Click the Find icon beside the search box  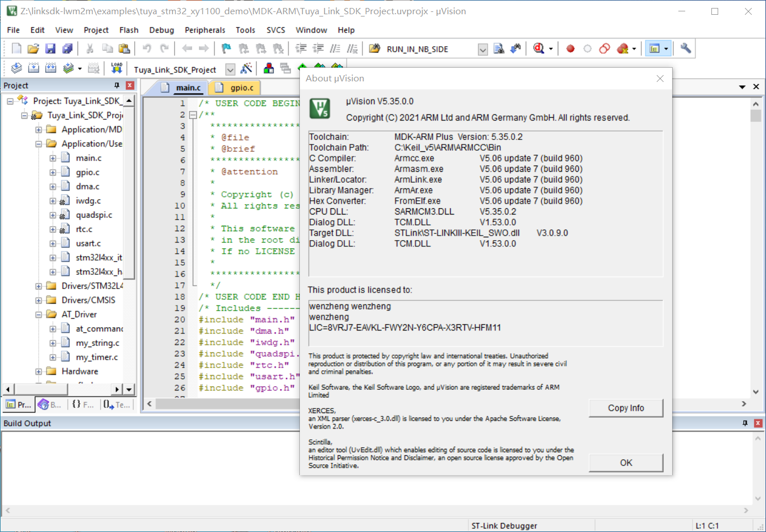pyautogui.click(x=499, y=49)
